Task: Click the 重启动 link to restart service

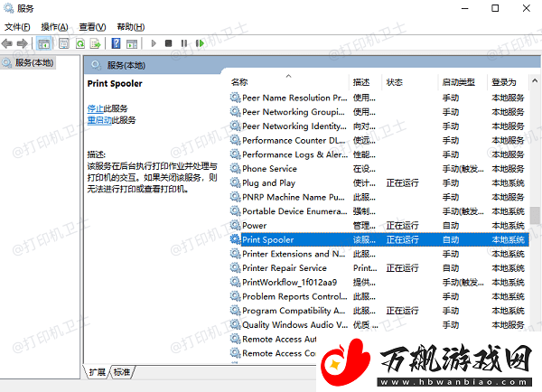Action: pos(99,120)
